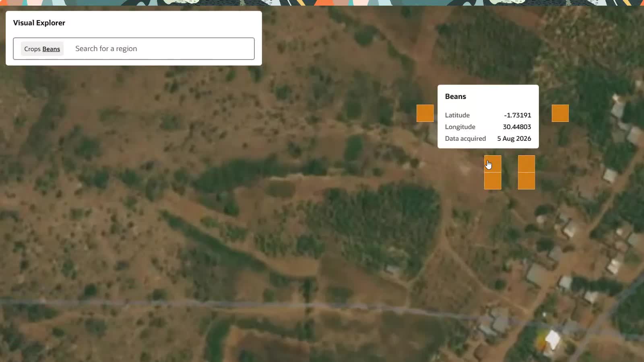Click the Data acquired label

[465, 138]
